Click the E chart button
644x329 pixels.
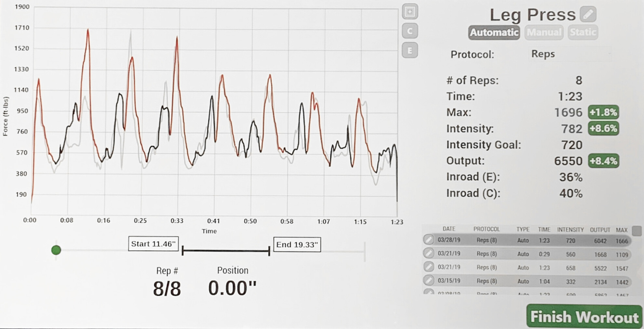(x=410, y=50)
